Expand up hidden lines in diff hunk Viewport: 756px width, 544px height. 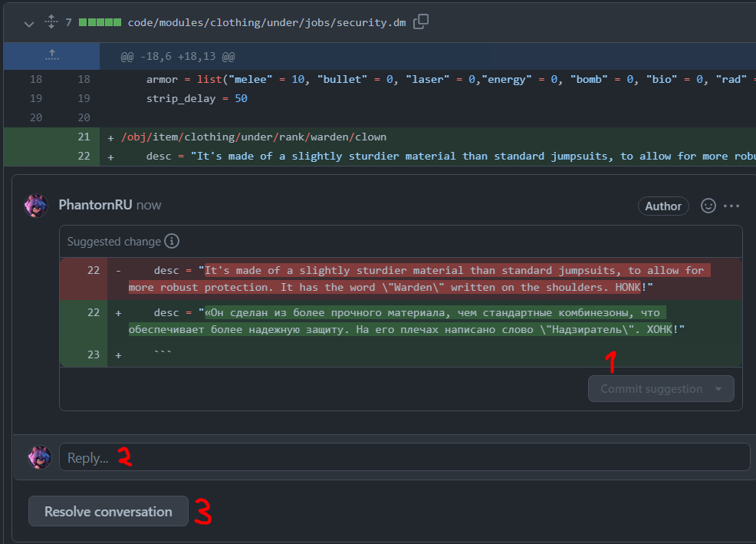pyautogui.click(x=52, y=56)
